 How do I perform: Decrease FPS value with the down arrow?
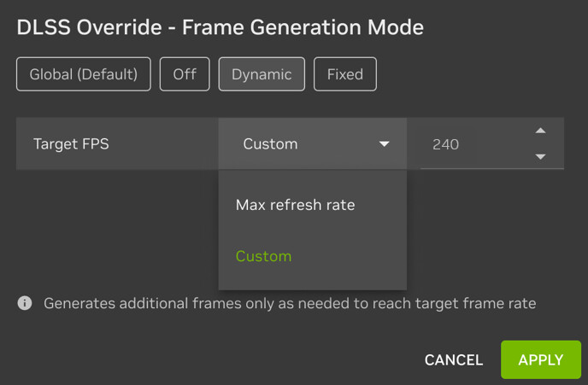click(x=540, y=157)
